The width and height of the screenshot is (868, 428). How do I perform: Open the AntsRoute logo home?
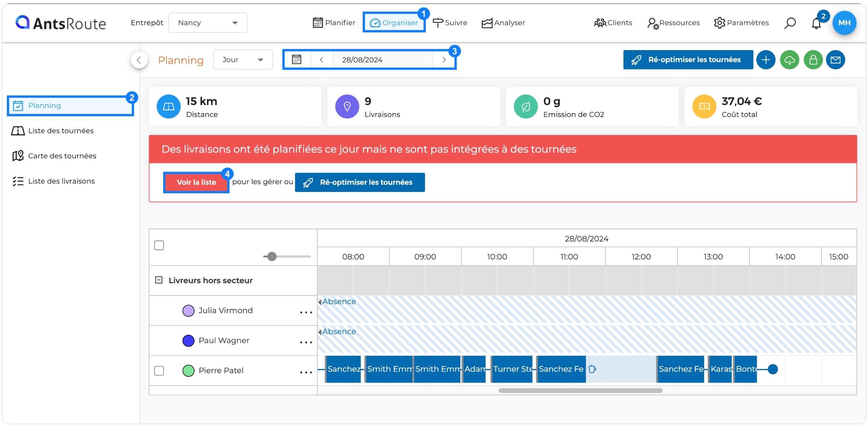61,23
